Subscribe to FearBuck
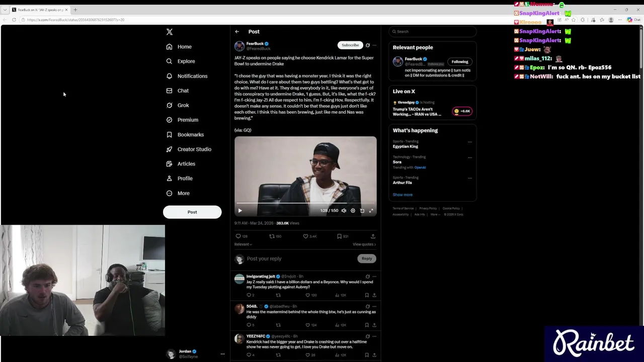644x362 pixels. click(350, 45)
